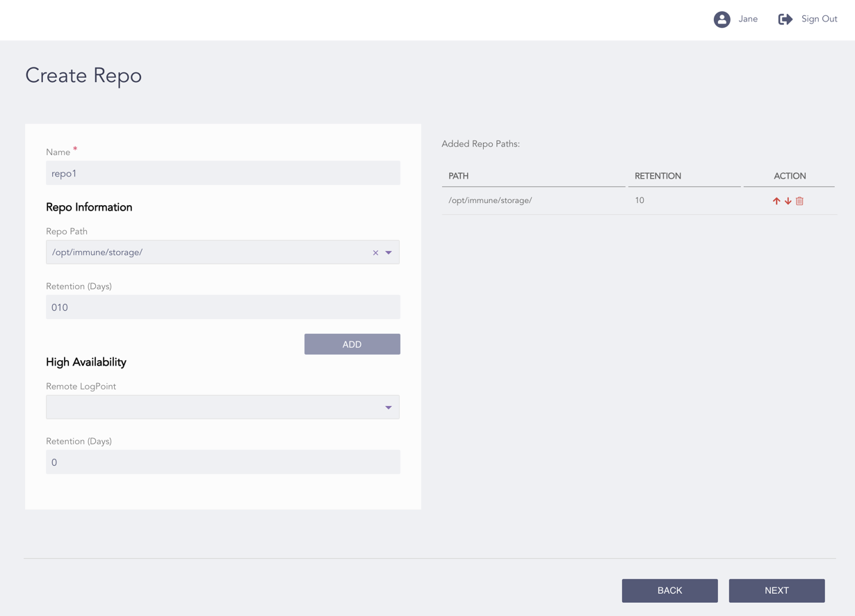This screenshot has width=855, height=616.
Task: Focus the High Availability retention field showing 0
Action: 222,462
